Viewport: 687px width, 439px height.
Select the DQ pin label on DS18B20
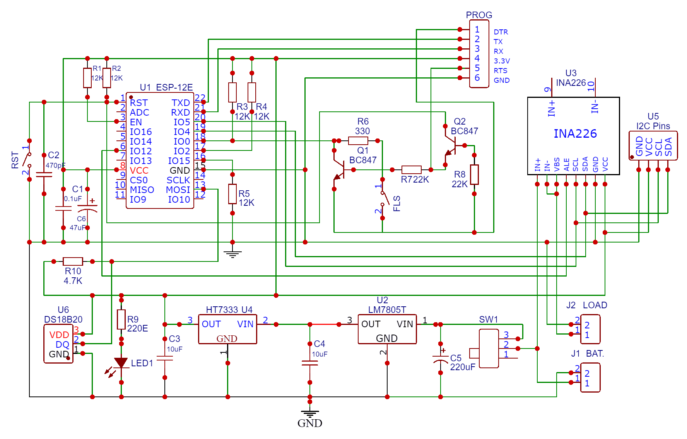point(63,344)
